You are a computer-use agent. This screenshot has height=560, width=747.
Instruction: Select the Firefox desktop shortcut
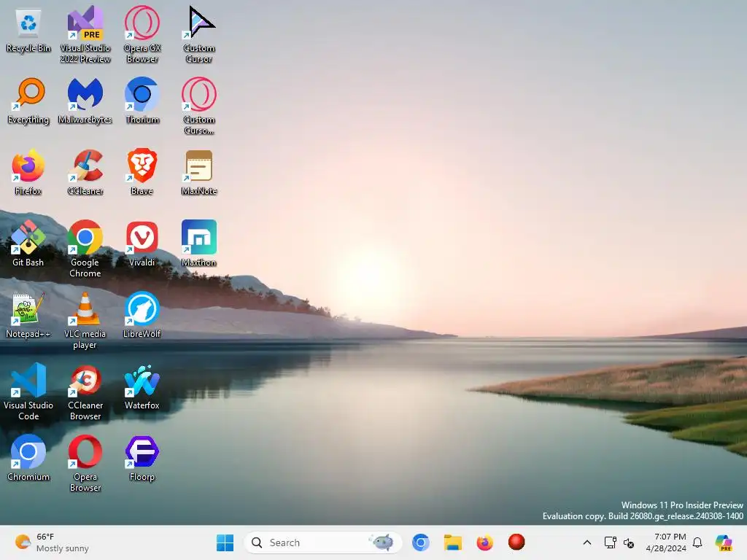pos(28,172)
